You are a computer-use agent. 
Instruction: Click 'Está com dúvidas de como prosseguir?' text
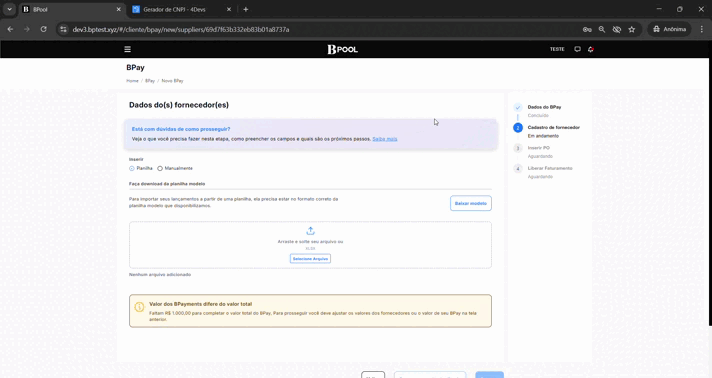[181, 129]
